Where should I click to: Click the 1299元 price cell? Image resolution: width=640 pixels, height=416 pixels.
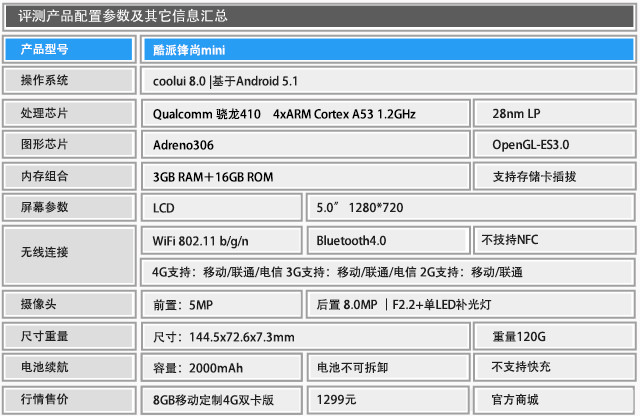click(x=387, y=399)
